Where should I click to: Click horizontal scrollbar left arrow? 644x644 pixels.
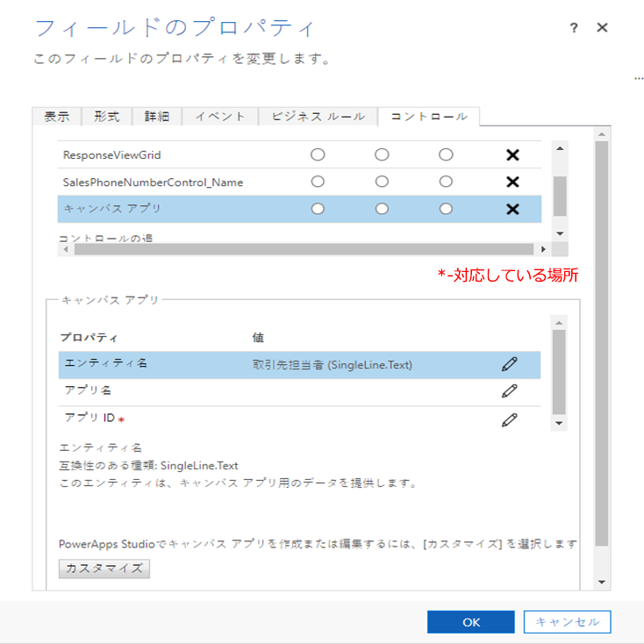(66, 249)
